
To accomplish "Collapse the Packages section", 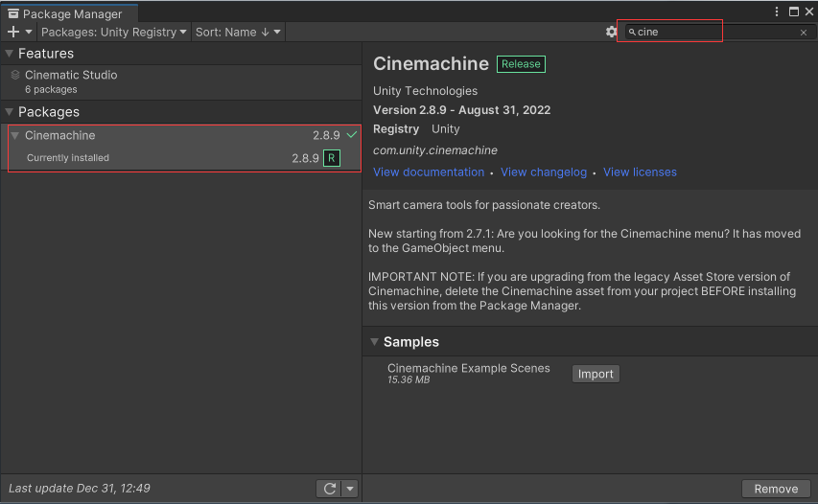I will tap(10, 112).
